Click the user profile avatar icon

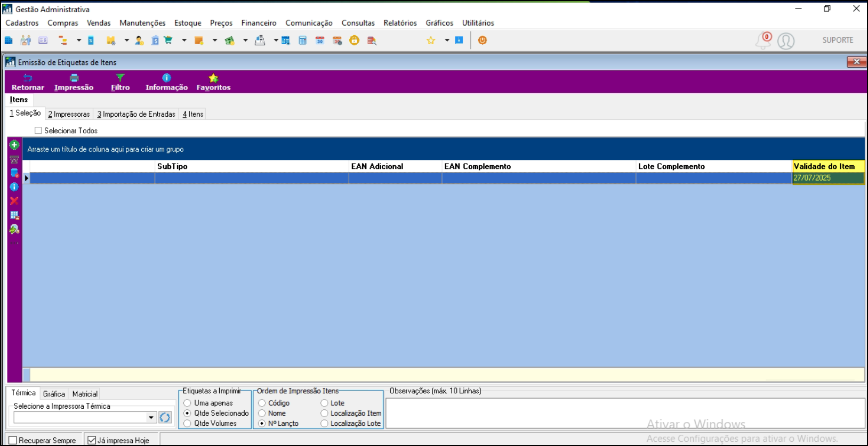[786, 41]
